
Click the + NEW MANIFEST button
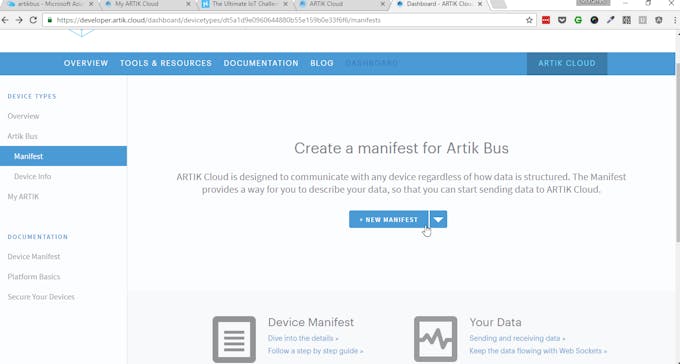click(x=389, y=220)
